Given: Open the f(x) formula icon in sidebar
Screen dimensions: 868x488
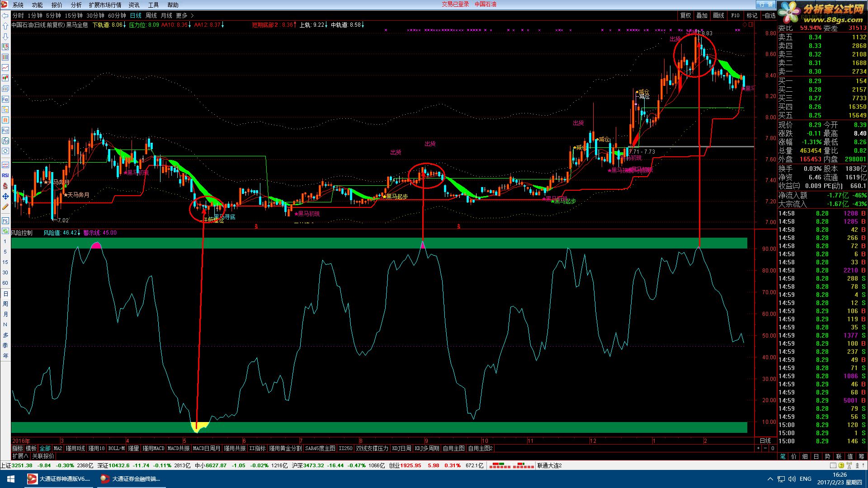Looking at the screenshot, I should [5, 141].
